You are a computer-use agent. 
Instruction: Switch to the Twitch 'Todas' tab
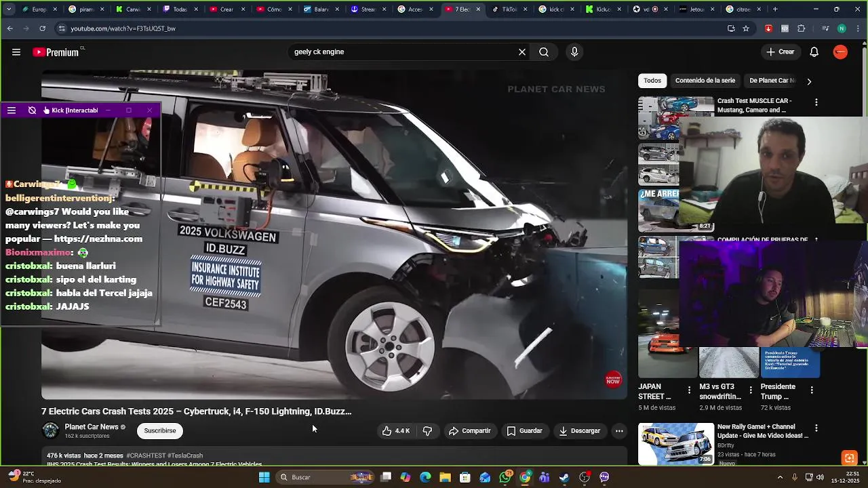tap(180, 9)
